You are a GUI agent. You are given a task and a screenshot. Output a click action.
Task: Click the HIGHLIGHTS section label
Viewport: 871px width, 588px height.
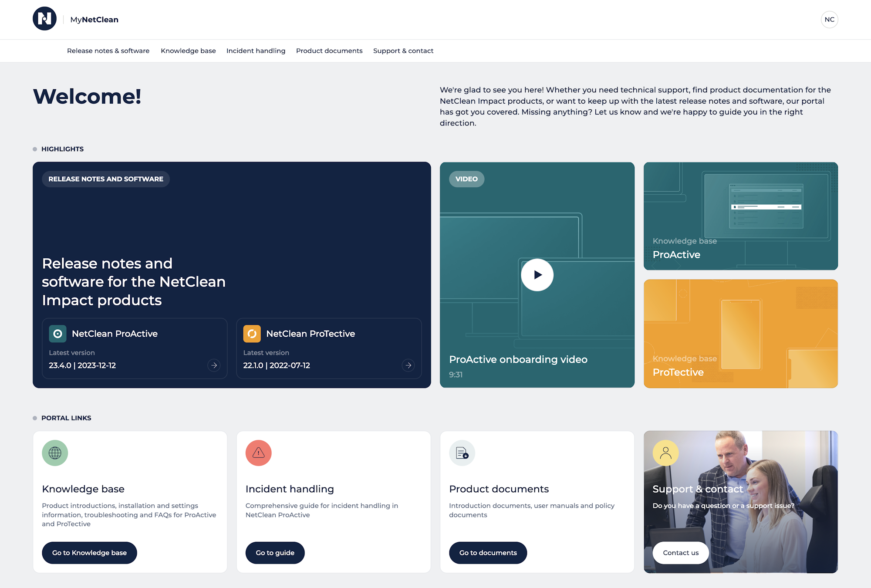(x=62, y=149)
